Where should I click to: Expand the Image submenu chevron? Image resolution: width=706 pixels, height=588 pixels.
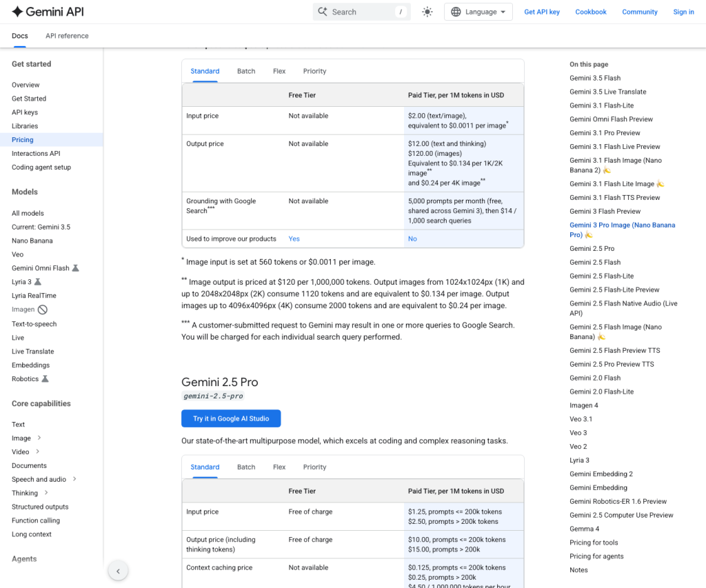pos(39,438)
